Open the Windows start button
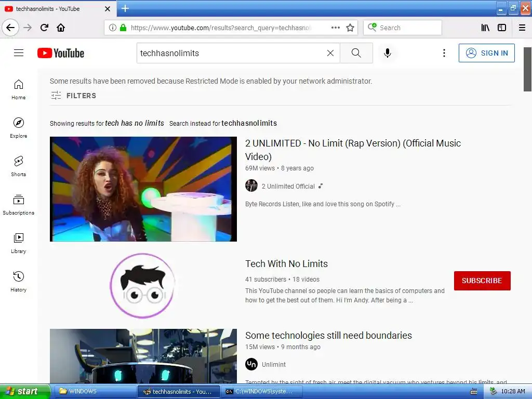532x399 pixels. click(25, 392)
